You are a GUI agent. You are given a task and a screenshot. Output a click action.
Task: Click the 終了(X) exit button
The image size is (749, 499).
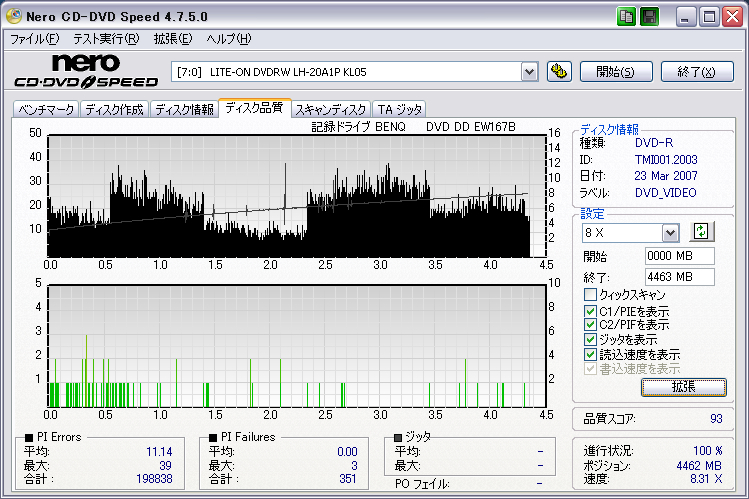(697, 72)
